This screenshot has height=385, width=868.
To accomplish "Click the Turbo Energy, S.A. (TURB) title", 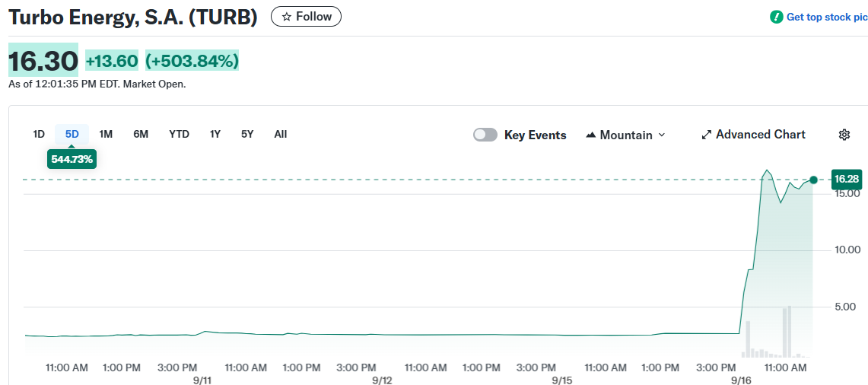I will (x=133, y=17).
